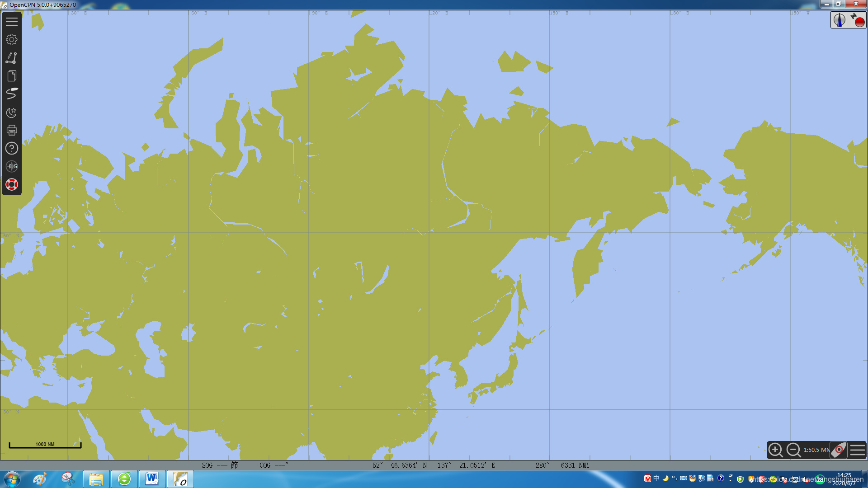Open the Options settings gear
Screen dimensions: 868x488
point(12,40)
